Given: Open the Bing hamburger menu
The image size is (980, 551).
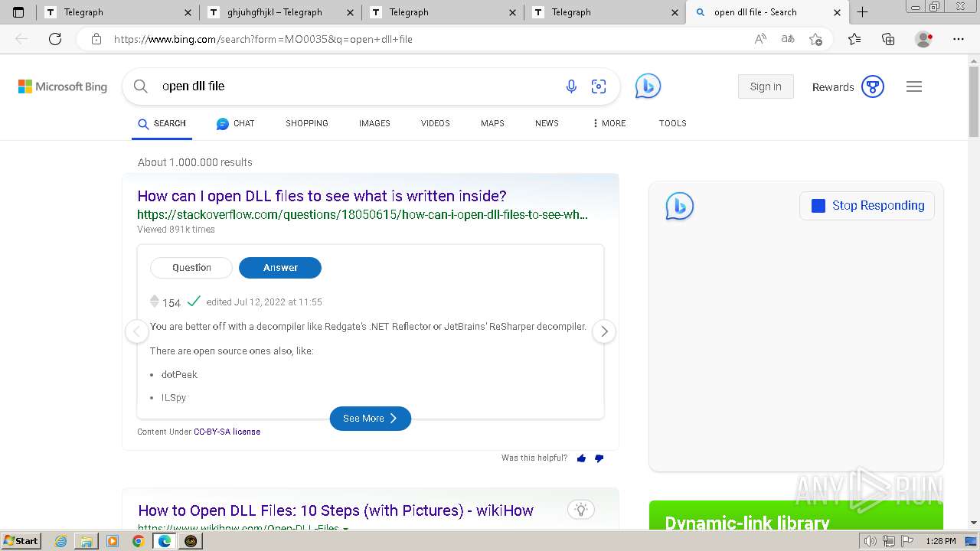Looking at the screenshot, I should pyautogui.click(x=914, y=86).
